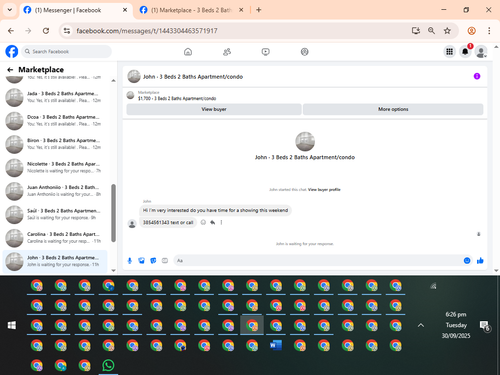Go to the Facebook logo home
The height and width of the screenshot is (375, 500).
click(x=12, y=52)
